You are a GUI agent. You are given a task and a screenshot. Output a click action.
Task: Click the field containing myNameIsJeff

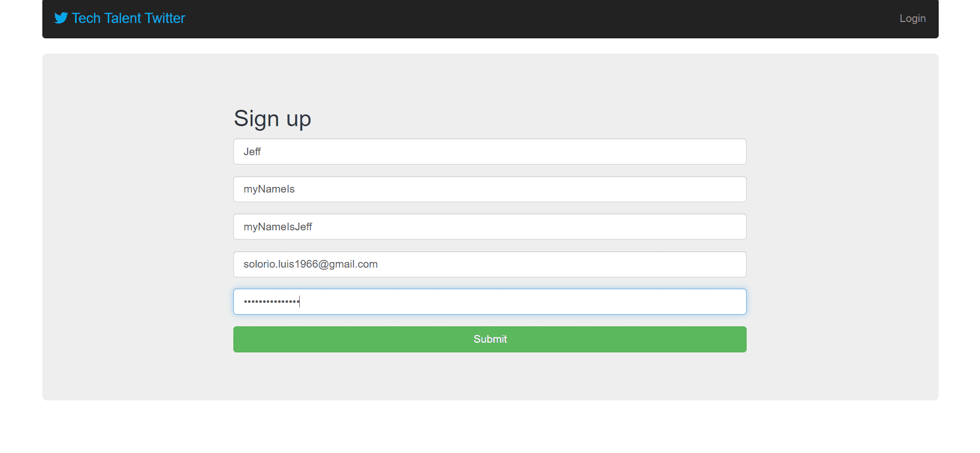490,227
